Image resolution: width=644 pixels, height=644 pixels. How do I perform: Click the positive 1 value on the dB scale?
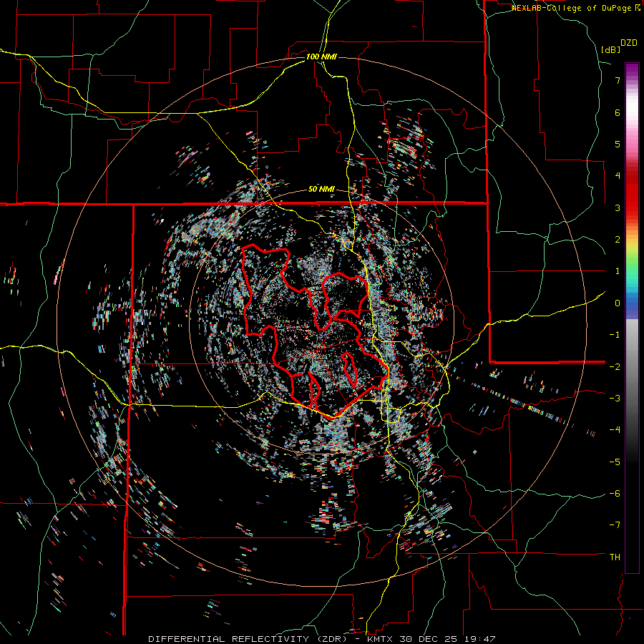point(618,270)
